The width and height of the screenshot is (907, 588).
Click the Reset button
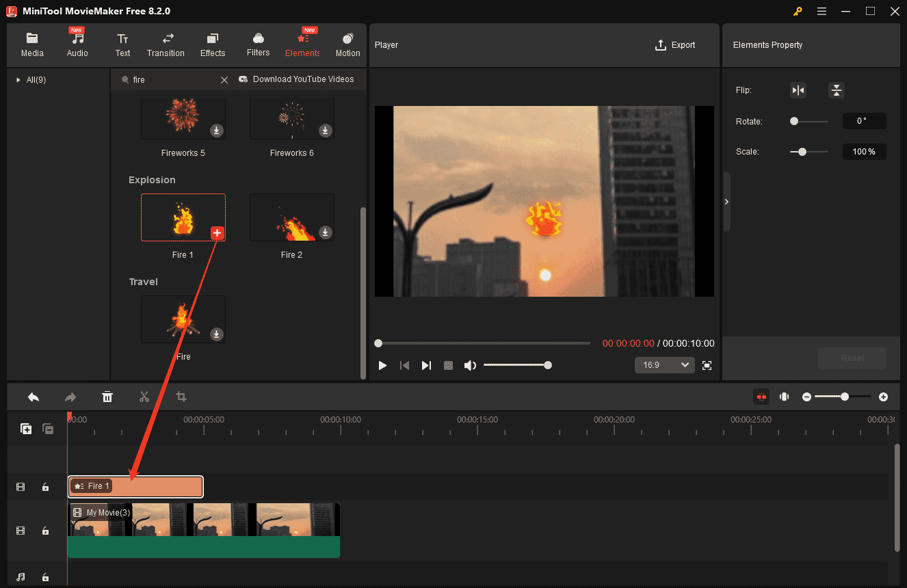pos(852,358)
